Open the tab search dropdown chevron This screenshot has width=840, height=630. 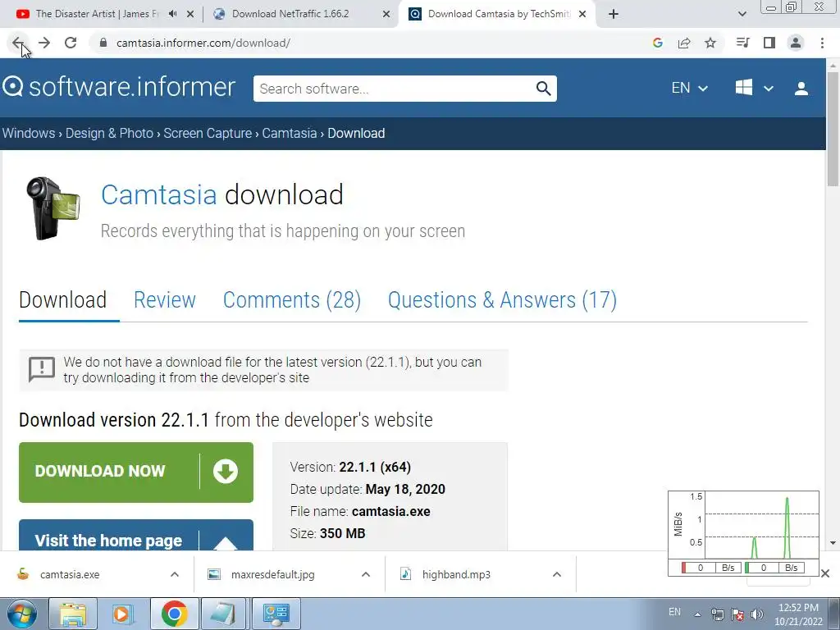742,15
